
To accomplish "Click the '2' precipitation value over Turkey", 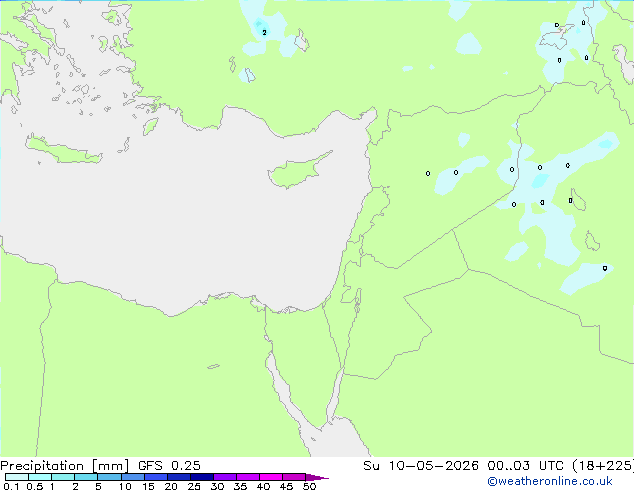I will pos(264,32).
